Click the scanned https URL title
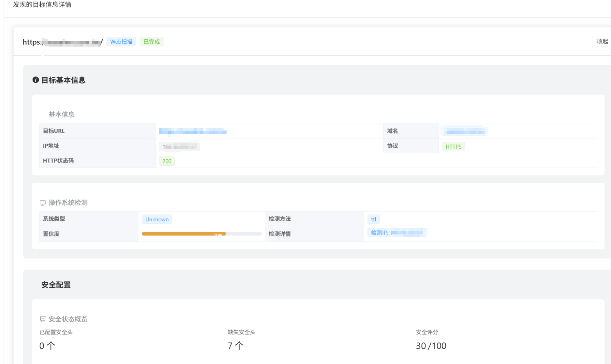 (x=62, y=42)
